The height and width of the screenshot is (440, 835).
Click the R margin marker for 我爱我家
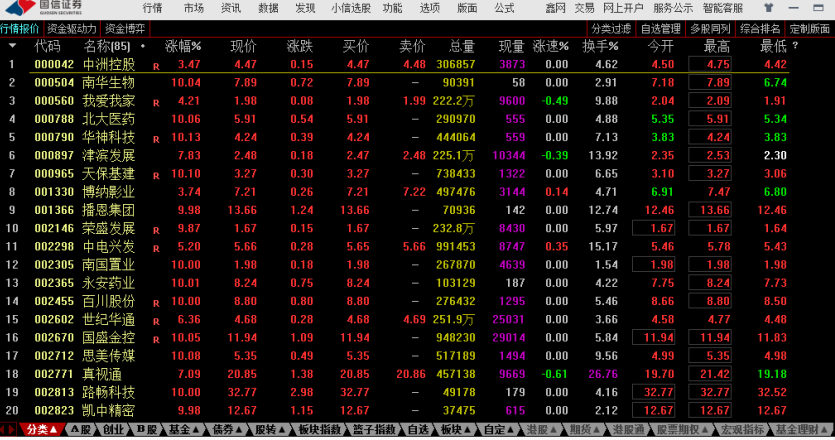point(156,103)
